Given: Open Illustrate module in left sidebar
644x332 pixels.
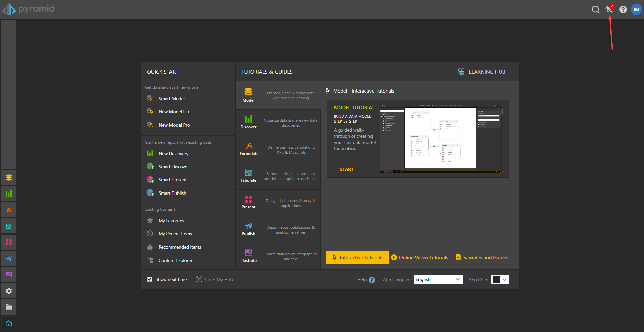Looking at the screenshot, I should tap(9, 275).
